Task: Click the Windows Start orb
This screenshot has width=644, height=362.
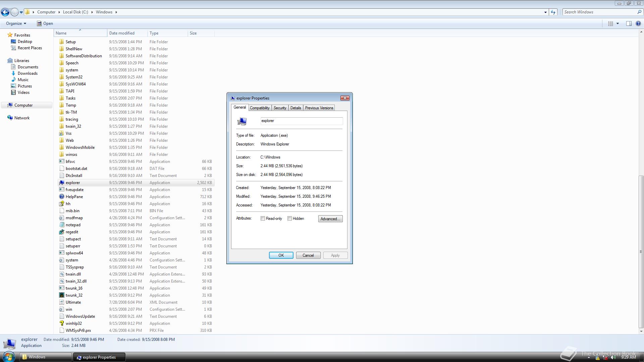Action: coord(8,356)
